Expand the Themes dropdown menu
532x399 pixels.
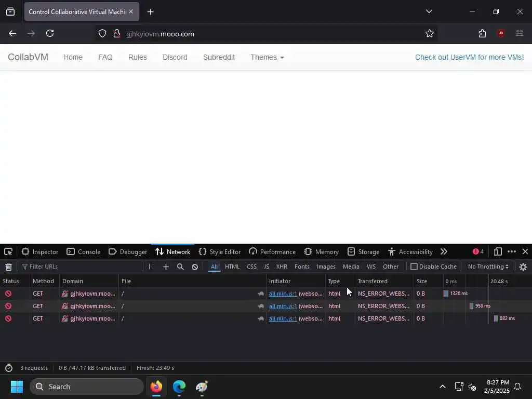pos(267,57)
